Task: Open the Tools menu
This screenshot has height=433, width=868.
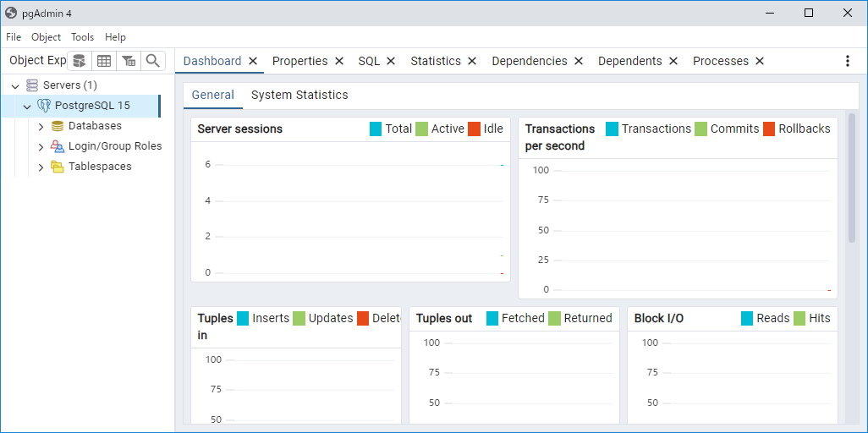Action: click(82, 37)
